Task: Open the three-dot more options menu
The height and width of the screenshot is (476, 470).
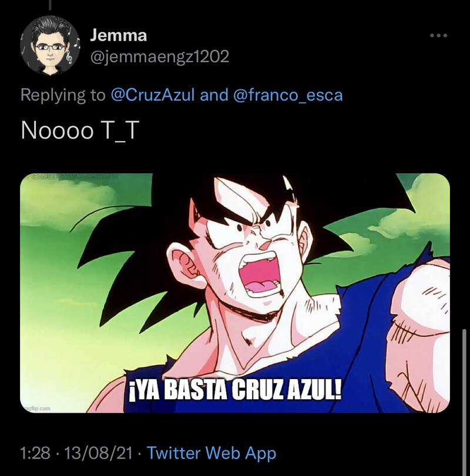Action: [x=438, y=36]
